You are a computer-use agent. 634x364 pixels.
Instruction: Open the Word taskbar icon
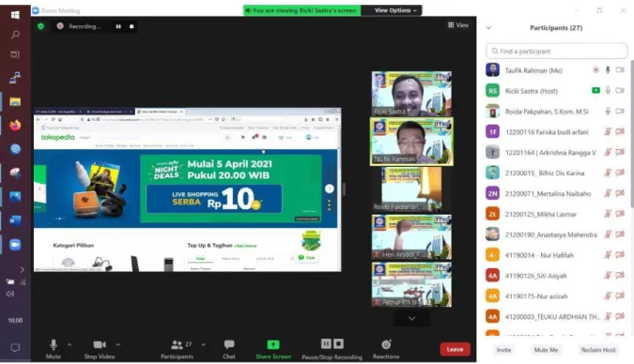point(15,221)
